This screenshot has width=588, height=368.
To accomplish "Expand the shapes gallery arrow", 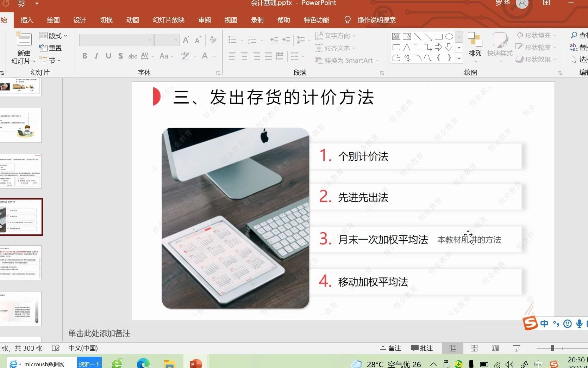I will click(458, 59).
